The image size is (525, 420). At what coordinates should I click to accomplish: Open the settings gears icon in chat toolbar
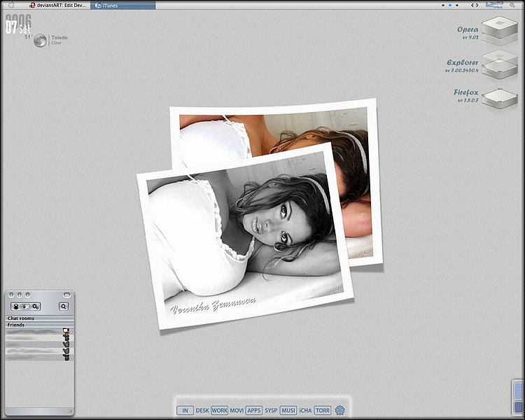pyautogui.click(x=35, y=307)
